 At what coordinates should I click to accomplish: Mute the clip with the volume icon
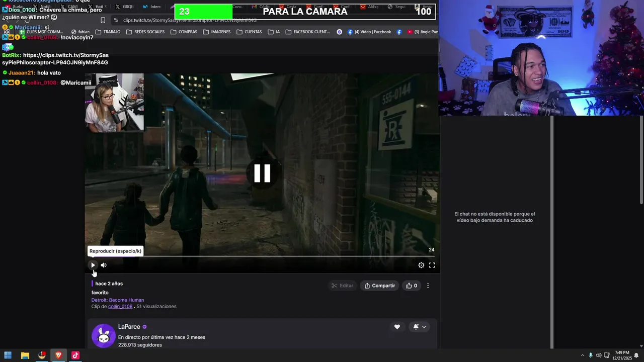[x=104, y=265]
